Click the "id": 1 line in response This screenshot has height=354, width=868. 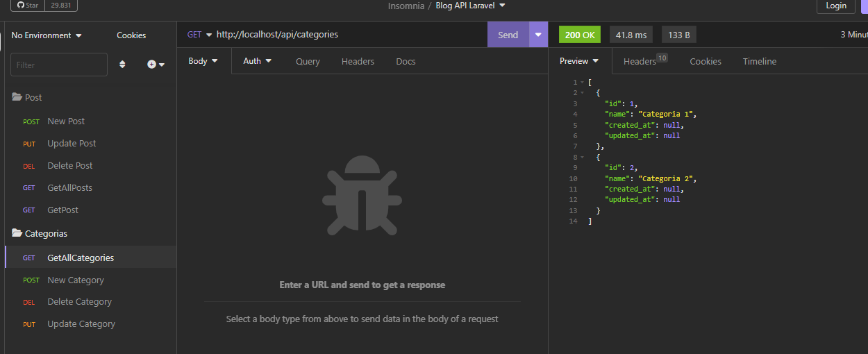click(x=621, y=104)
